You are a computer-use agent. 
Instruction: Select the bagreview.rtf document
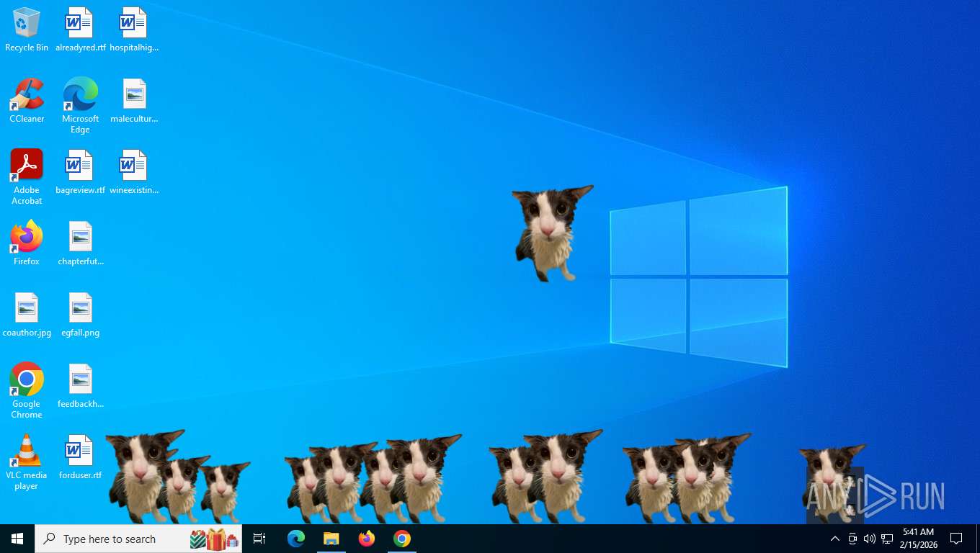pyautogui.click(x=80, y=172)
